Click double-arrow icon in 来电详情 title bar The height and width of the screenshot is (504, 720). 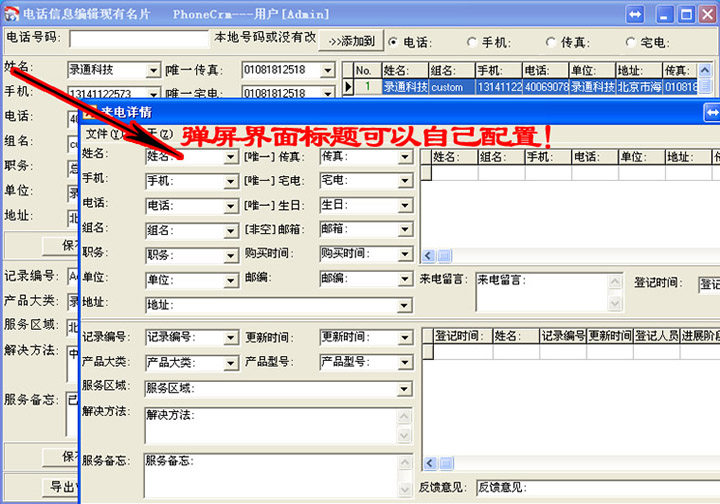click(712, 112)
